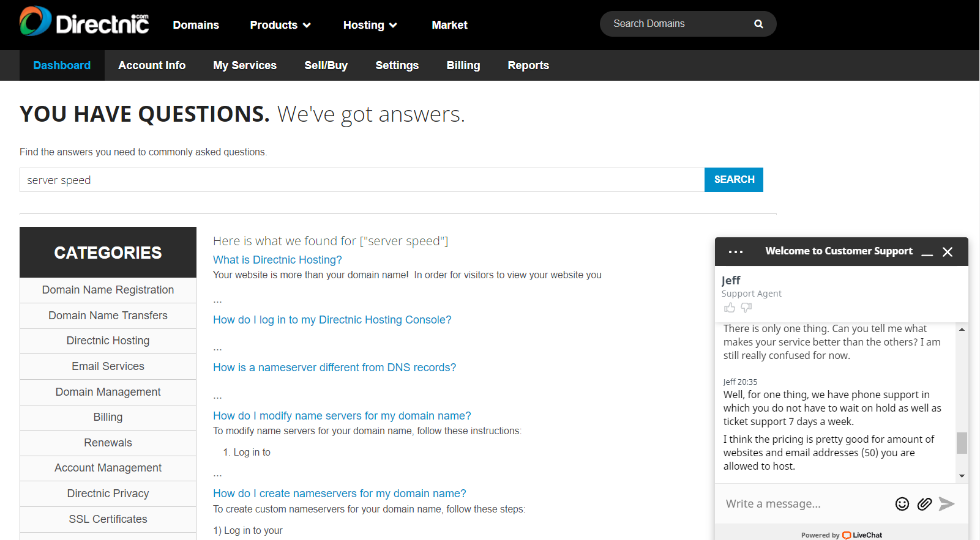Open Domain Name Transfers category
Viewport: 980px width, 540px height.
coord(108,316)
